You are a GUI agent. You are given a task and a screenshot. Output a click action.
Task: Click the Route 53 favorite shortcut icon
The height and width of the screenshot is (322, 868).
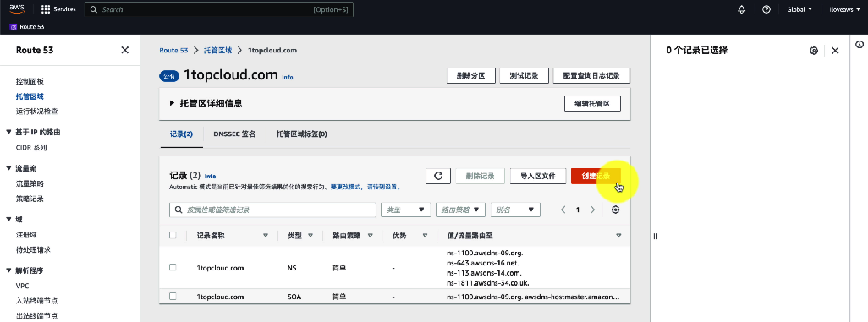click(14, 26)
